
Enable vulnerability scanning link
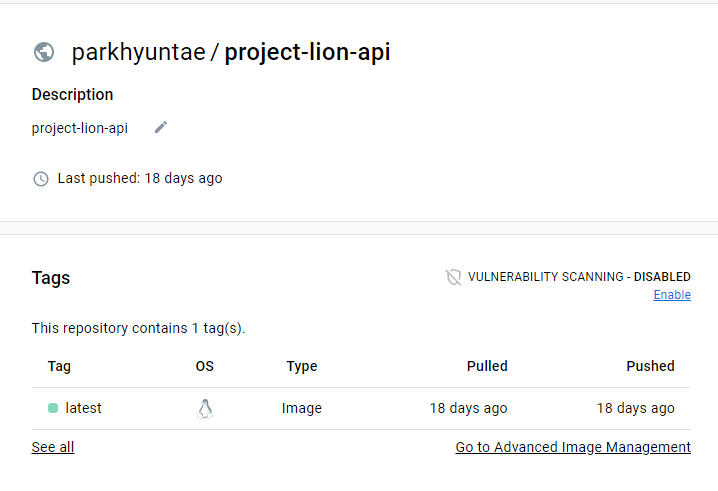[x=672, y=295]
